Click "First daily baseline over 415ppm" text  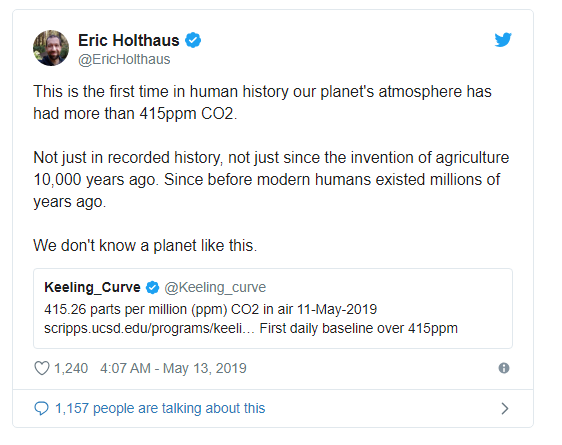click(358, 328)
